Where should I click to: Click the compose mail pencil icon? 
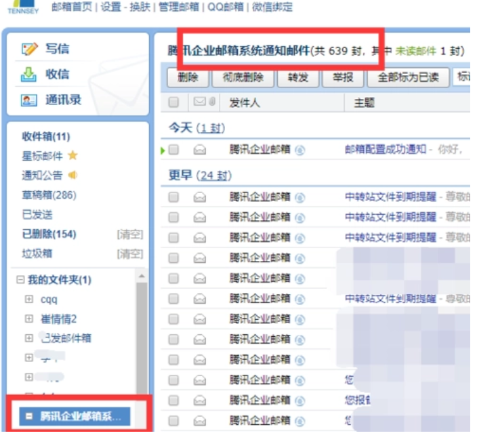[x=30, y=49]
